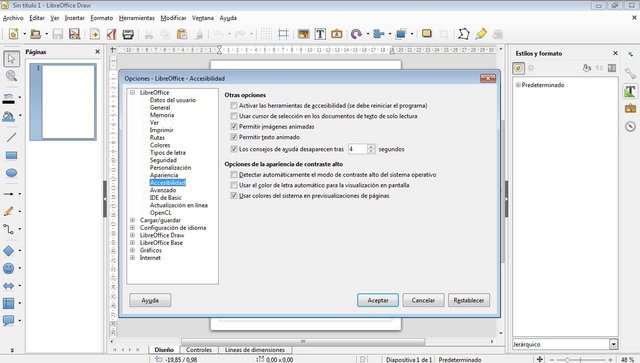640x363 pixels.
Task: Select Apariencia in options tree
Action: pos(164,175)
